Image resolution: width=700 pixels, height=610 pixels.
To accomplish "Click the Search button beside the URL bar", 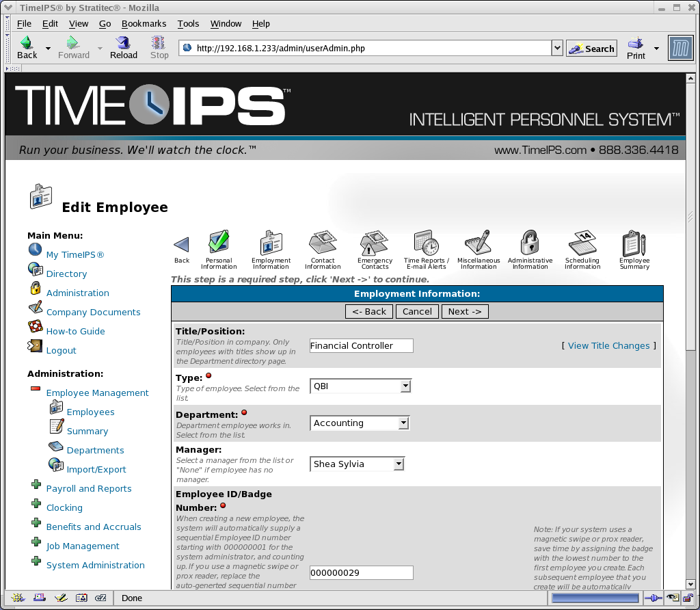I will 591,49.
